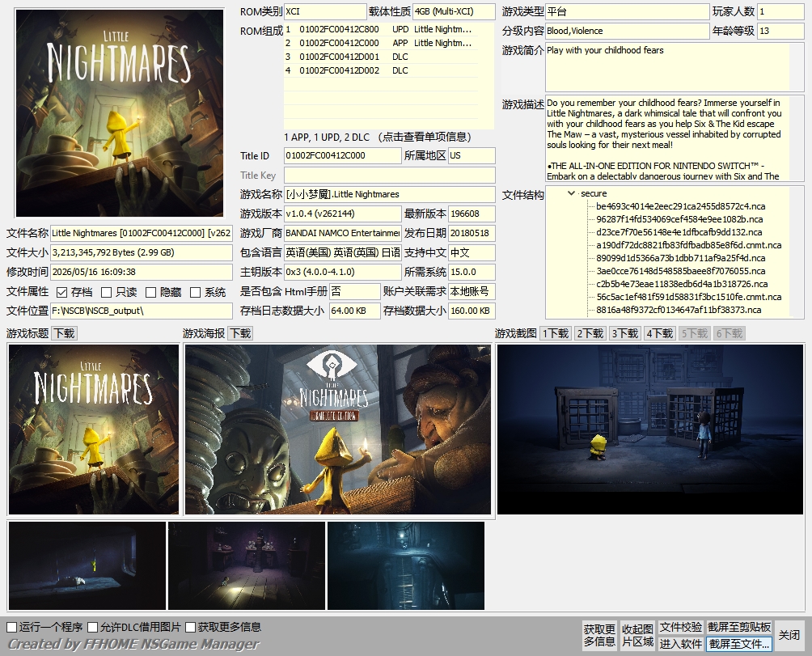Click the 2下载 screenshot button
812x656 pixels.
590,333
